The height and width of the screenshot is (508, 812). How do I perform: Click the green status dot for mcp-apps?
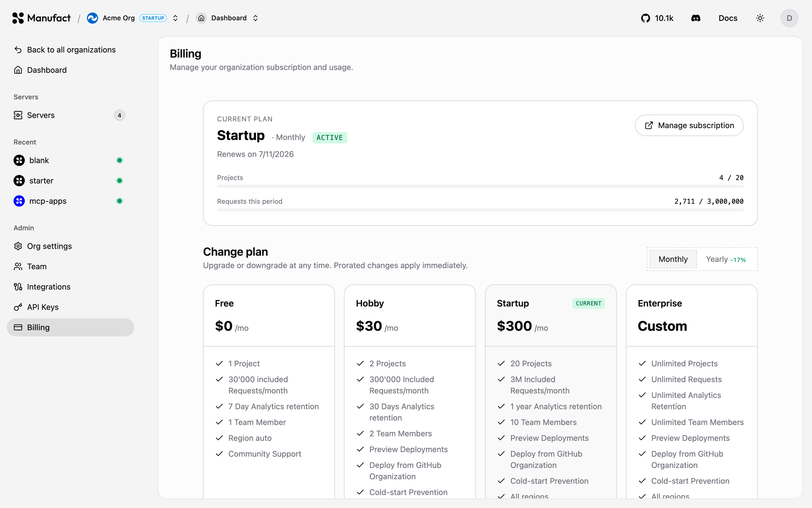point(120,201)
